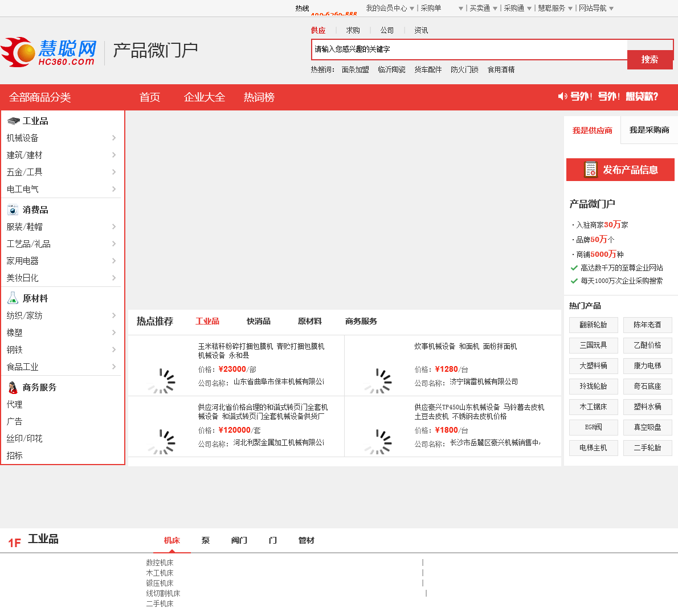
Task: Click the document icon on 发布产品信息 button
Action: (590, 169)
